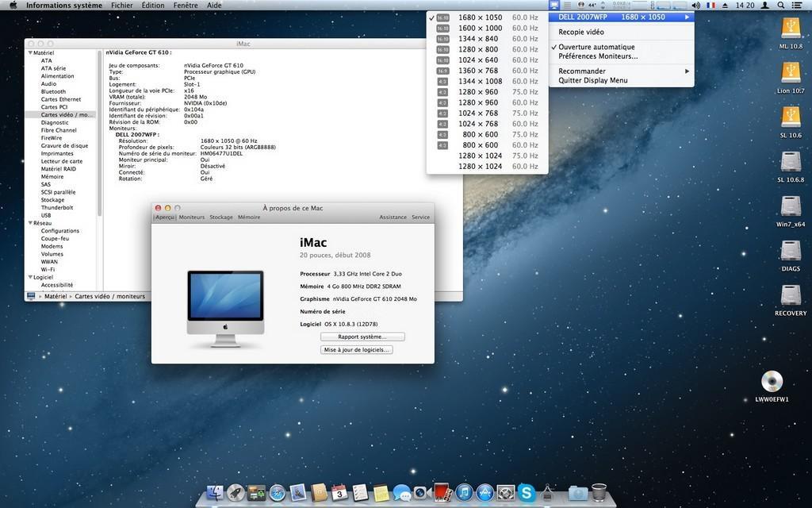Expand the Recommander submenu
The width and height of the screenshot is (812, 508).
[x=581, y=71]
